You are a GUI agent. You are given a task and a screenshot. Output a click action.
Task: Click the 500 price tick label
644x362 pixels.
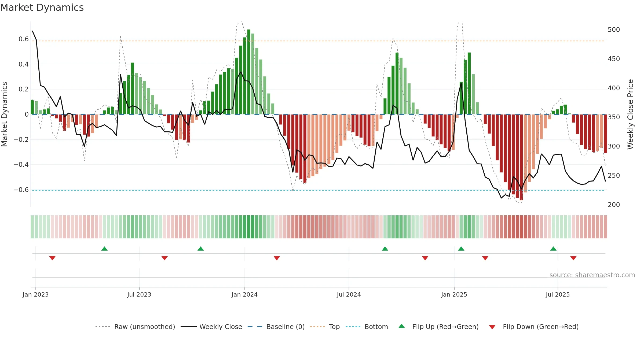(x=614, y=29)
